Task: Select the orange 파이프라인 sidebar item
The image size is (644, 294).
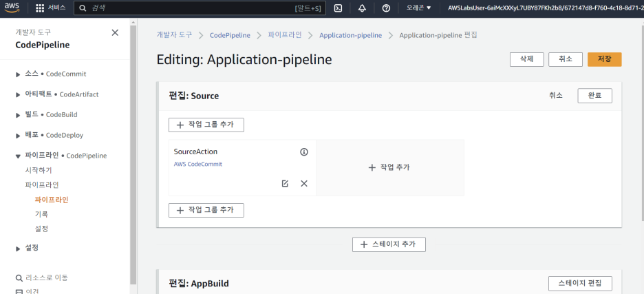Action: coord(52,200)
